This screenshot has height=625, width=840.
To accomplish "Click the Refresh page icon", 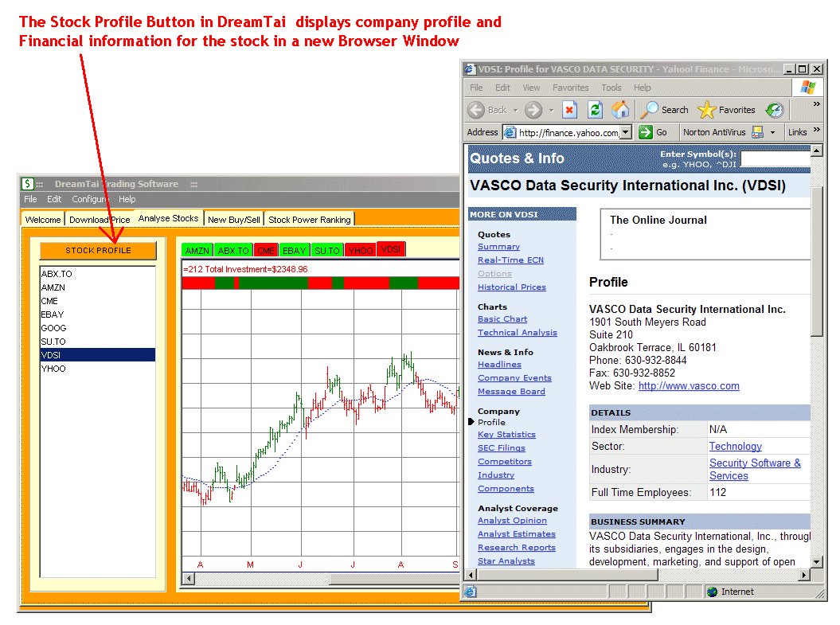I will (x=596, y=111).
